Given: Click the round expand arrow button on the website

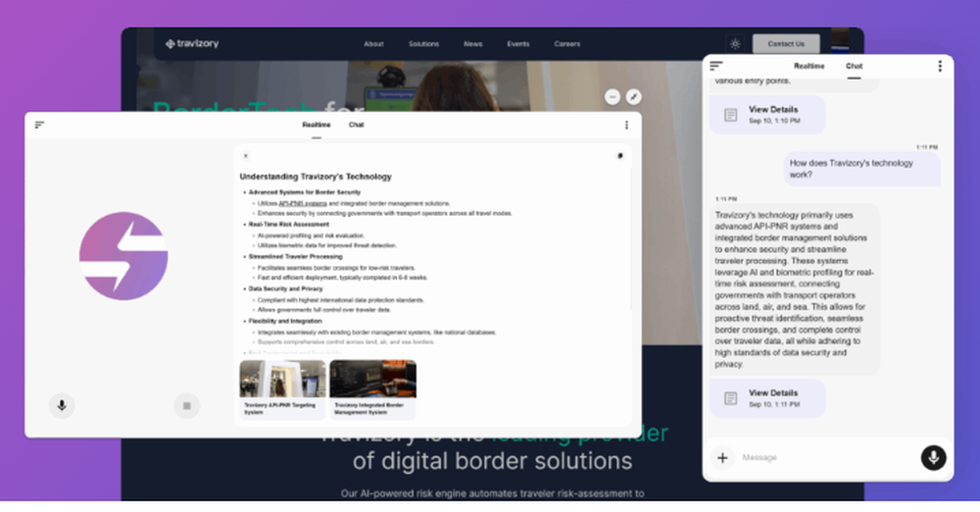Looking at the screenshot, I should coord(634,97).
